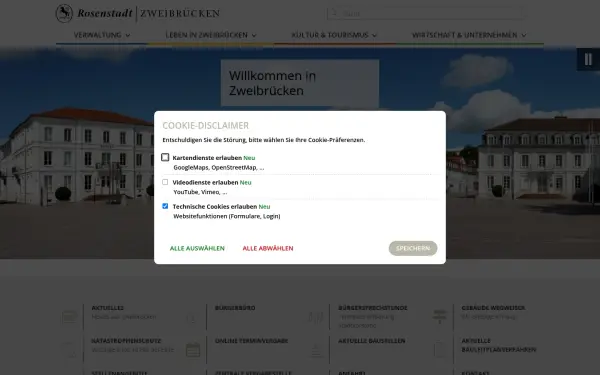The height and width of the screenshot is (375, 600).
Task: Click the GoogleMaps, OpenStreetMap description text
Action: 218,168
